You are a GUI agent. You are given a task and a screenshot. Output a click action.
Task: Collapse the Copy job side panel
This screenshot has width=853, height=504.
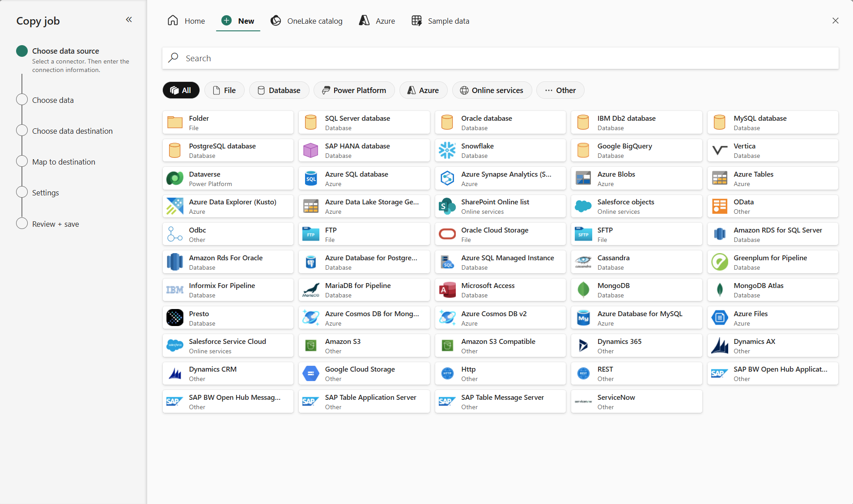point(129,20)
